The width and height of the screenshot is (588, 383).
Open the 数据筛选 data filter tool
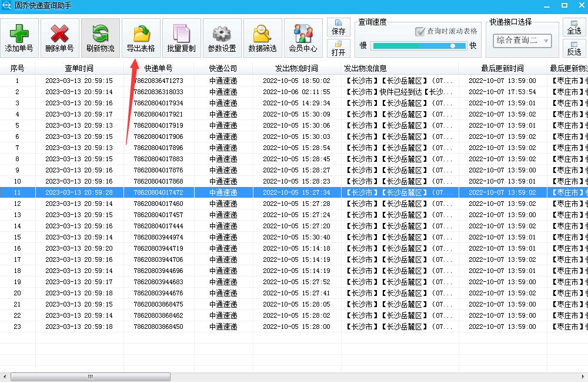262,38
